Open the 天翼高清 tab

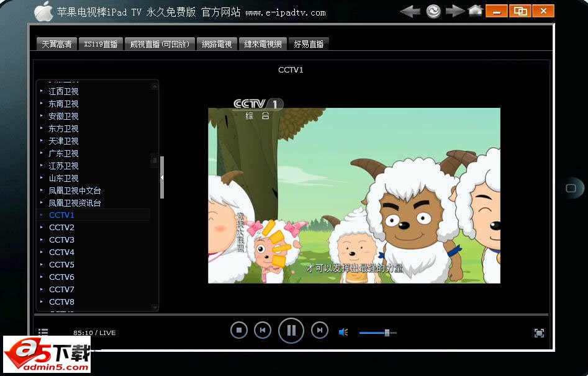pyautogui.click(x=57, y=44)
